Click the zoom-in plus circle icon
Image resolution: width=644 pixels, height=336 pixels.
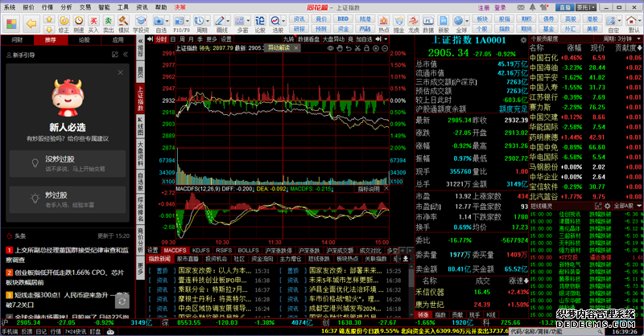coord(376,48)
